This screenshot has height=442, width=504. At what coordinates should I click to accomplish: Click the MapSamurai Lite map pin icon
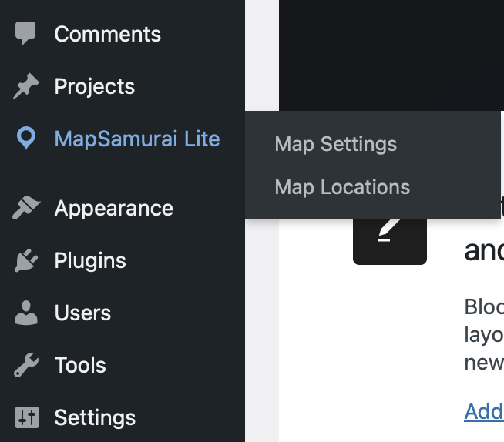coord(26,139)
